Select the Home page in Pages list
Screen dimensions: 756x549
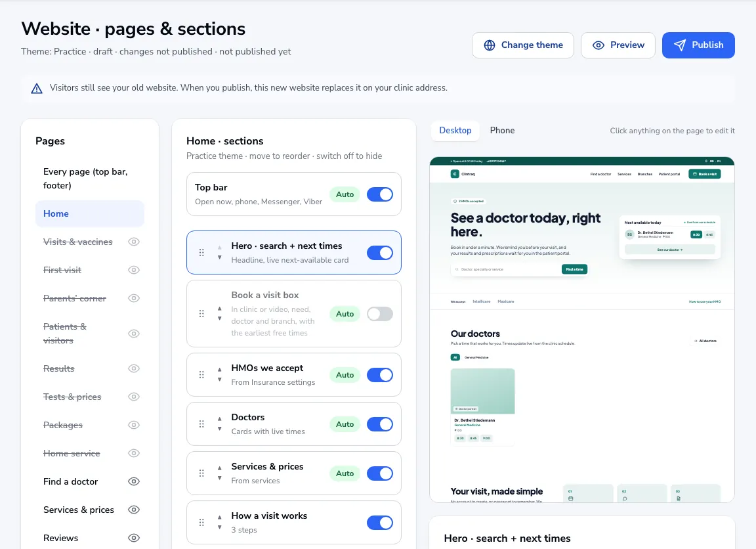90,213
